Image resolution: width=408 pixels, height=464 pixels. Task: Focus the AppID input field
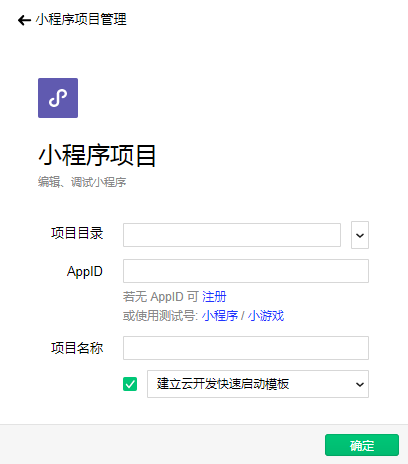coord(246,271)
